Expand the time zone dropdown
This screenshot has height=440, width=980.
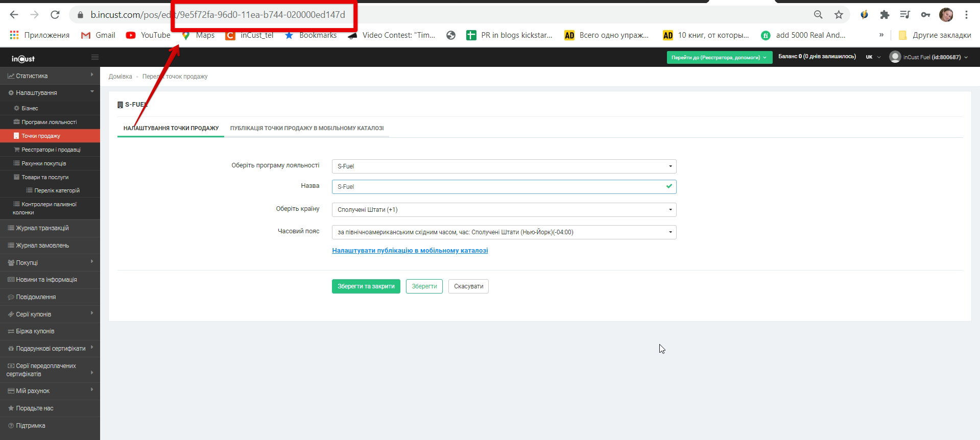pos(504,232)
